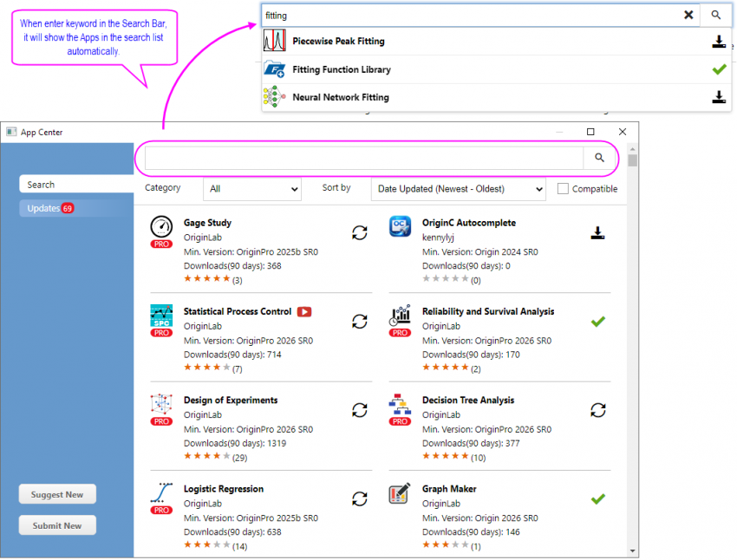The width and height of the screenshot is (737, 560).
Task: Update the Logistic Regression app
Action: pos(360,499)
